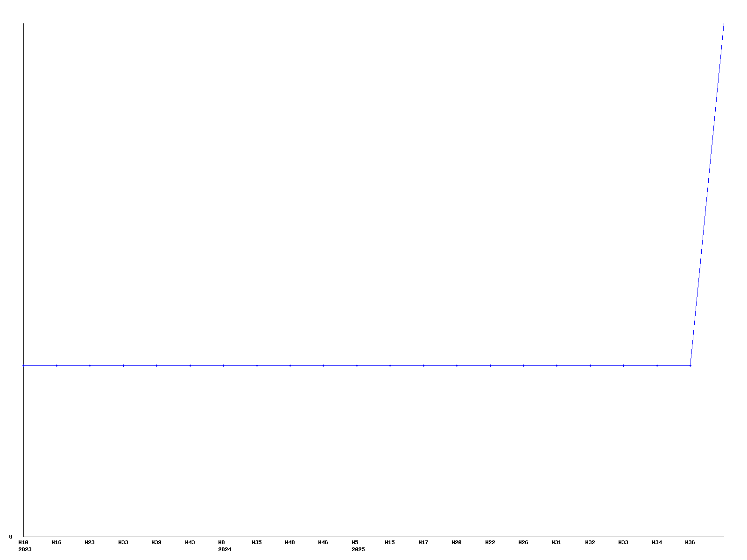Click the 0 label on the y-axis

click(x=11, y=537)
